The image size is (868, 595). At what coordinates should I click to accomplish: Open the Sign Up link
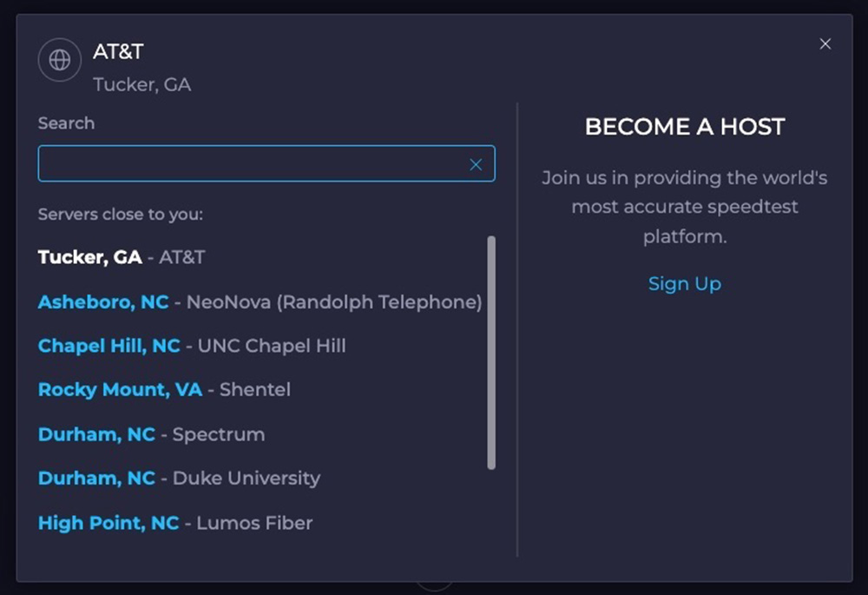[684, 284]
